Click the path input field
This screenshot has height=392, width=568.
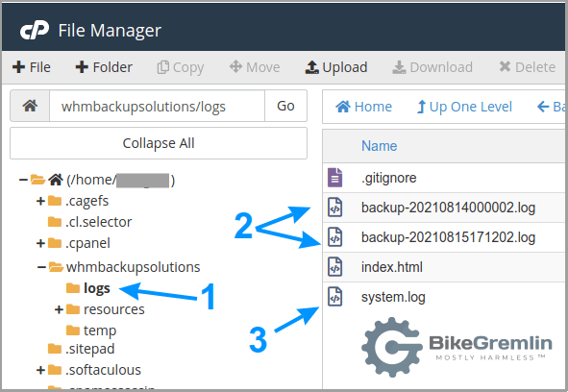pos(158,106)
